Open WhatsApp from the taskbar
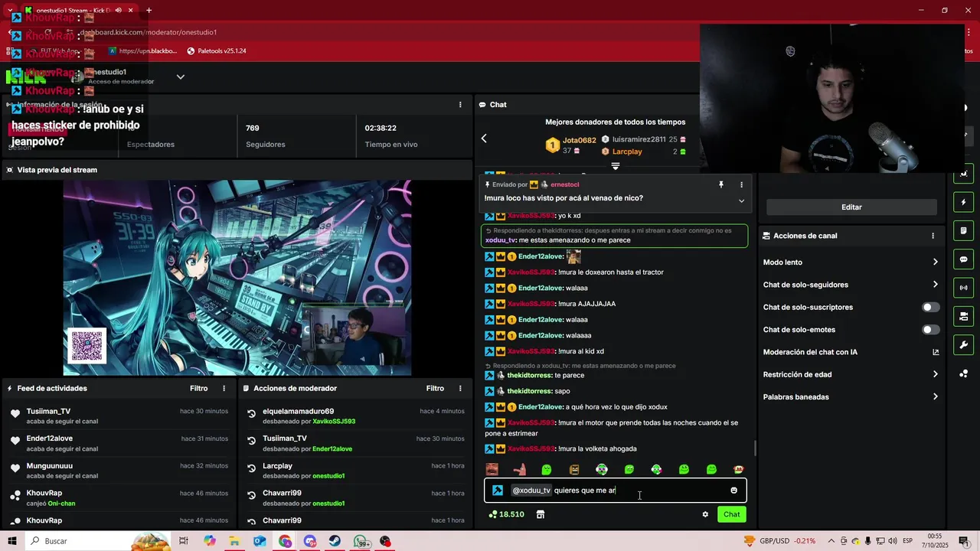980x551 pixels. [361, 541]
